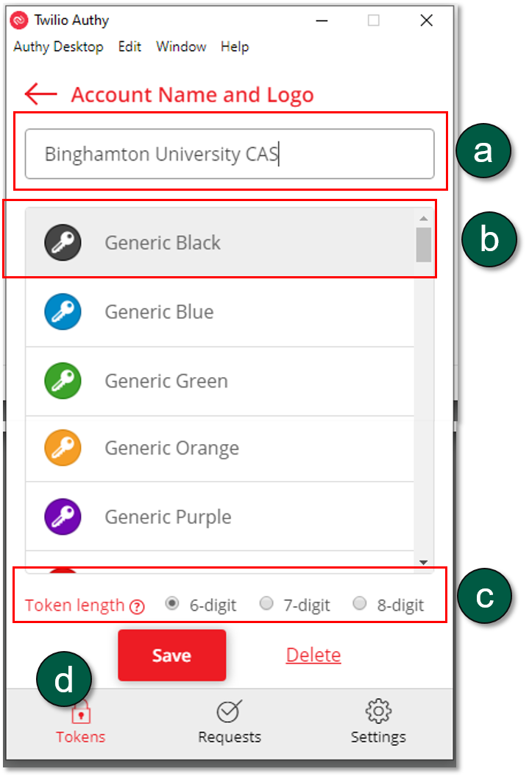Image resolution: width=532 pixels, height=777 pixels.
Task: Save the account name and logo
Action: click(x=171, y=655)
